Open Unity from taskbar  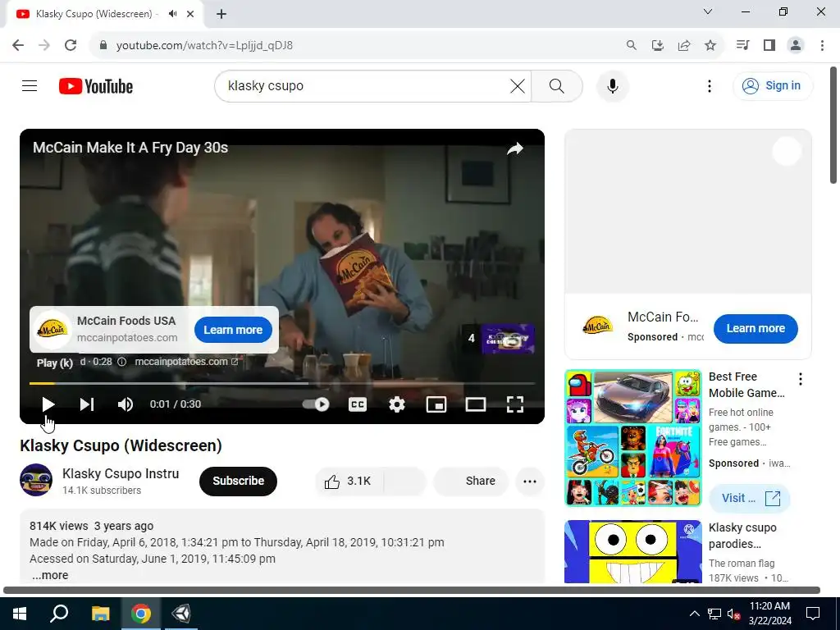[x=181, y=614]
